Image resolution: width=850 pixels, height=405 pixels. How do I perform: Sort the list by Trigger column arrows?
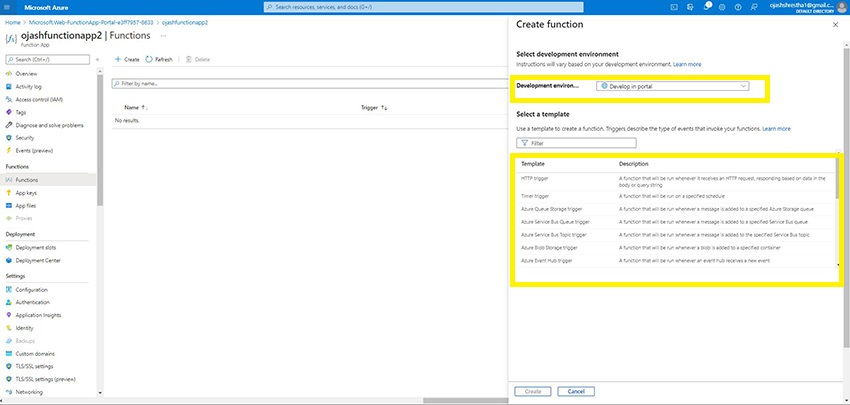coord(384,108)
